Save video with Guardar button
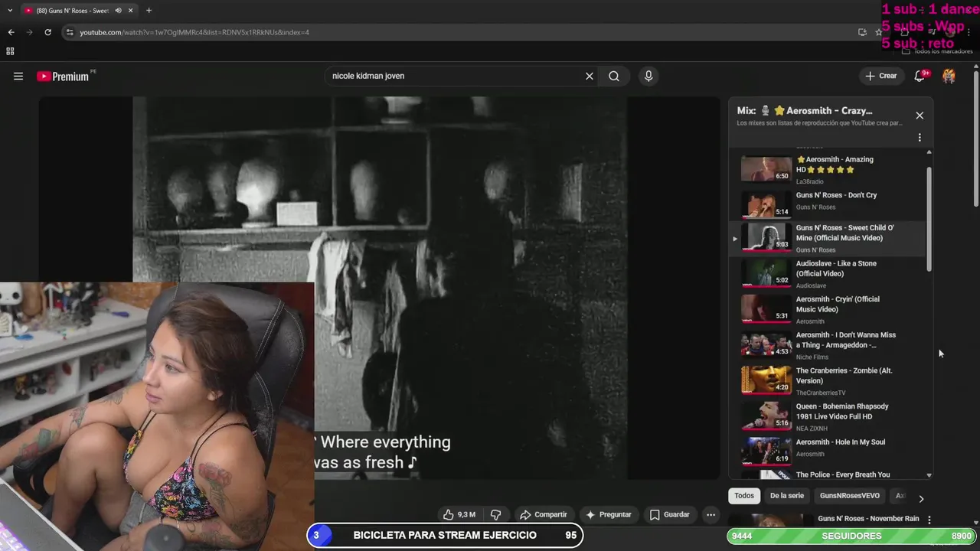Image resolution: width=980 pixels, height=551 pixels. click(x=669, y=514)
